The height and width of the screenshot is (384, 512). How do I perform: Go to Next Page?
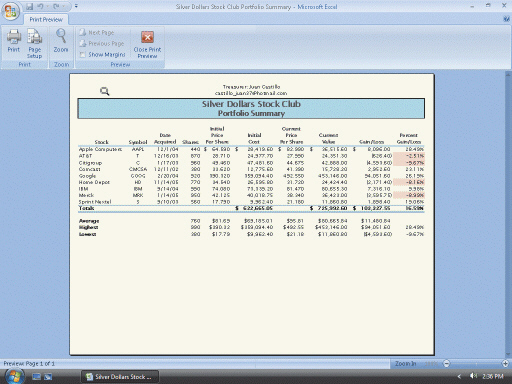97,33
